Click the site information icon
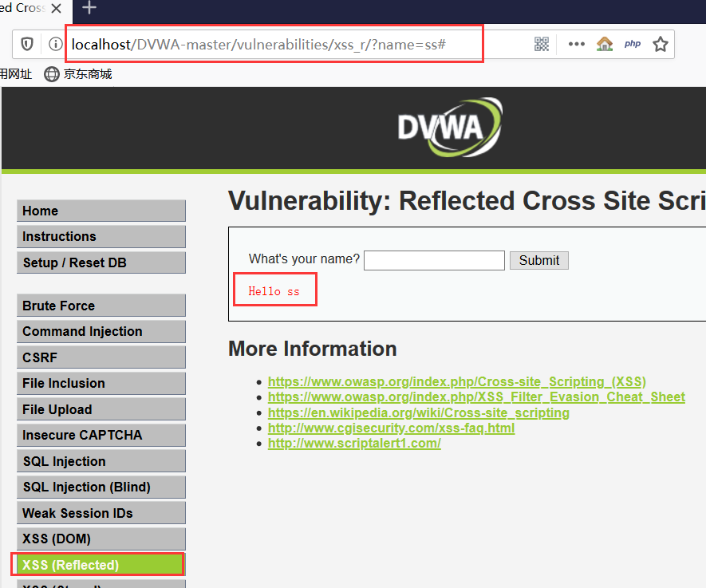 (x=55, y=44)
